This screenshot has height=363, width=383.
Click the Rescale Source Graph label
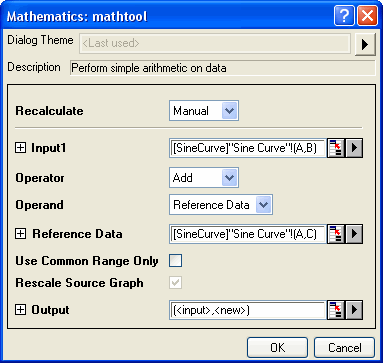tap(79, 283)
